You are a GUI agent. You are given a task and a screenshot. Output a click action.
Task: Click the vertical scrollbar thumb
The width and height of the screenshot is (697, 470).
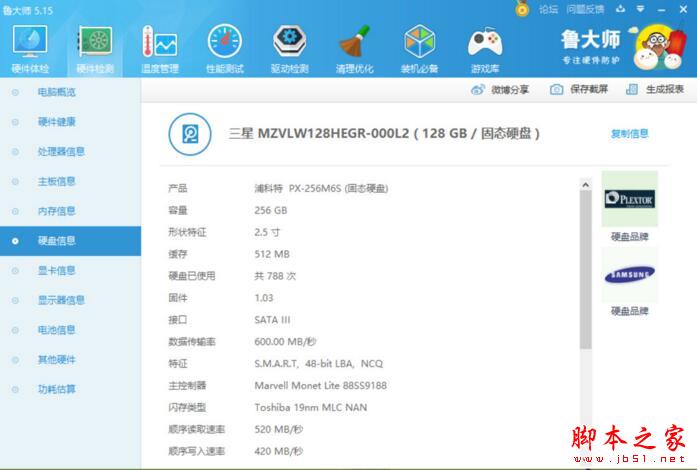[x=585, y=270]
